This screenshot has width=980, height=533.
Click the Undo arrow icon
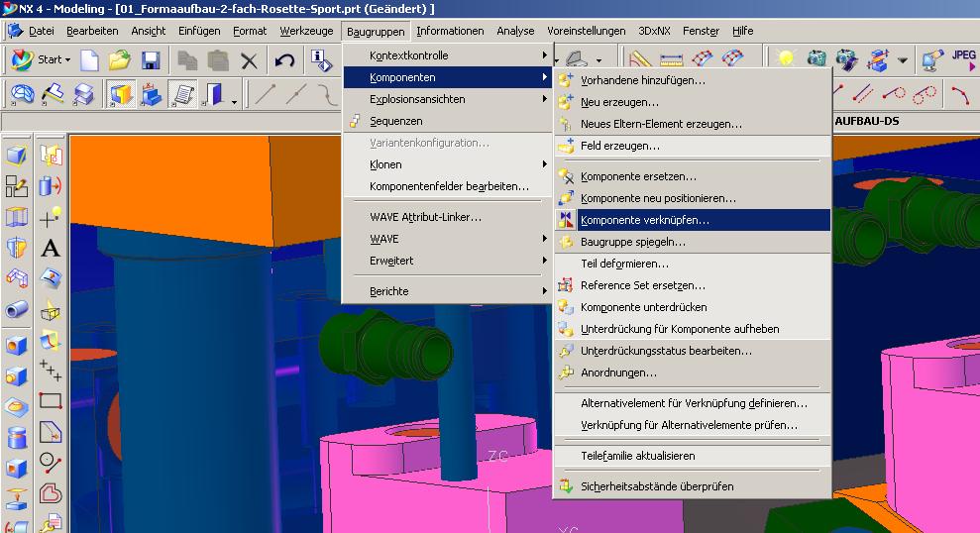coord(285,60)
